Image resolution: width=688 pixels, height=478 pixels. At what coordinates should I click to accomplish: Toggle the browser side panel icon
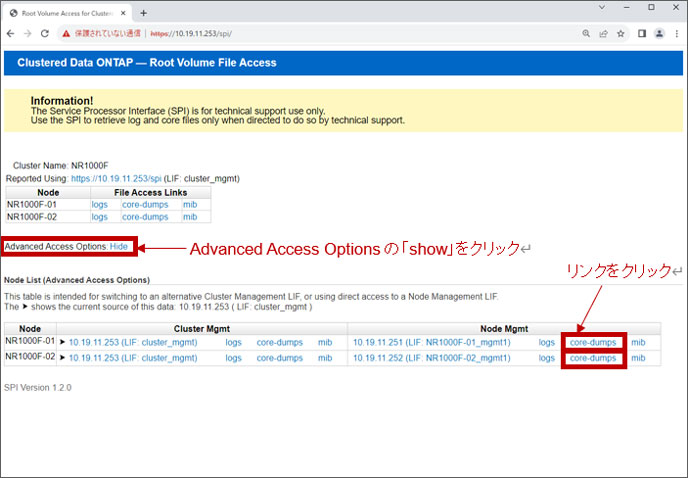coord(642,33)
